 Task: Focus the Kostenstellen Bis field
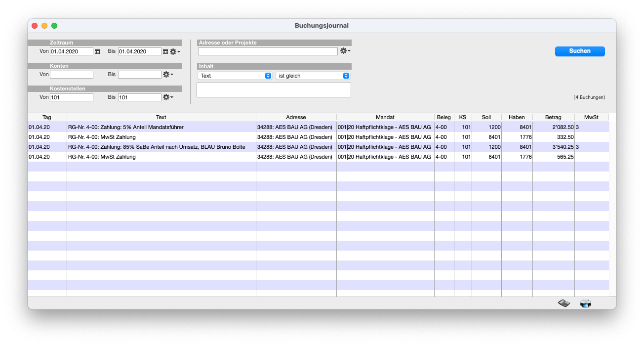pos(140,97)
